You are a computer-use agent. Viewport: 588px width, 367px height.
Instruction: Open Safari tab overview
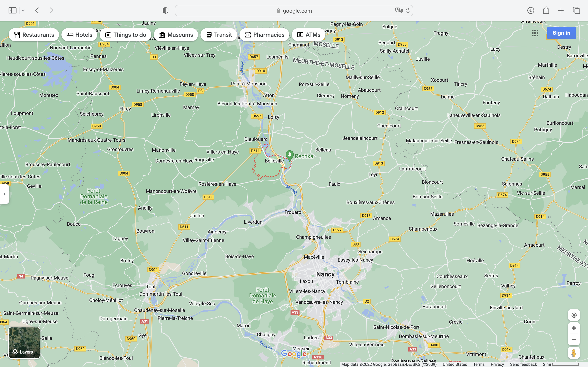(576, 10)
